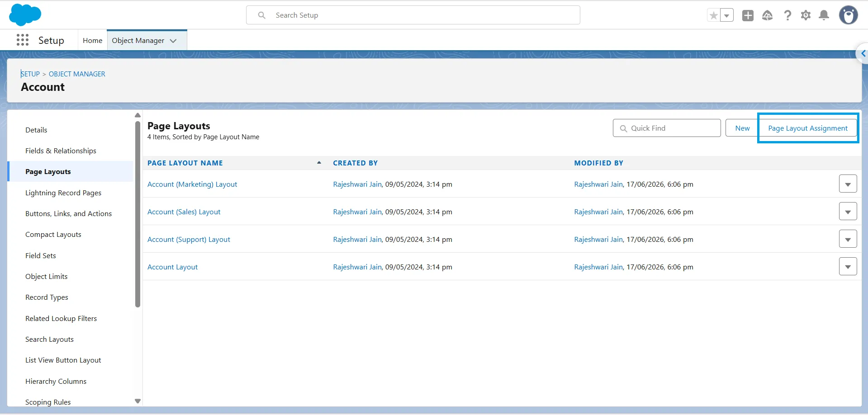Open Fields & Relationships in sidebar
This screenshot has height=415, width=868.
click(x=61, y=151)
